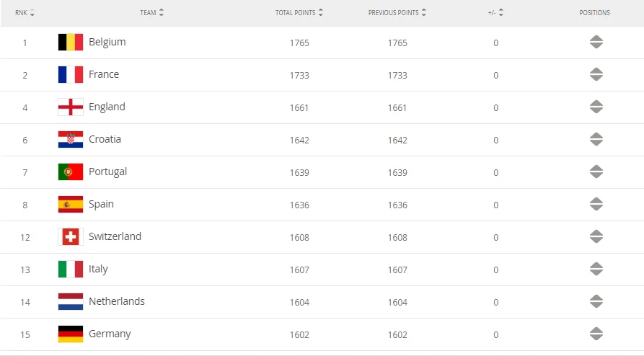
Task: Open the Spain team link
Action: [101, 204]
